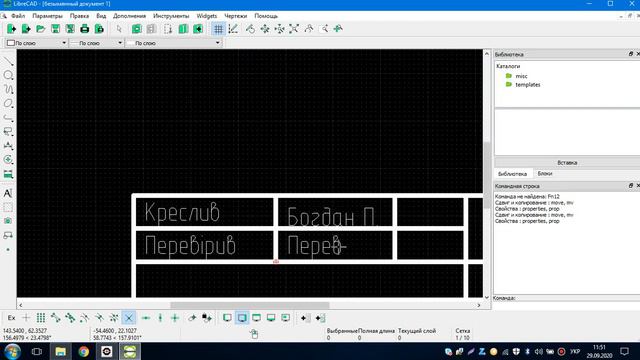The width and height of the screenshot is (640, 360).
Task: Click the zoom out arrows icon
Action: point(280,29)
